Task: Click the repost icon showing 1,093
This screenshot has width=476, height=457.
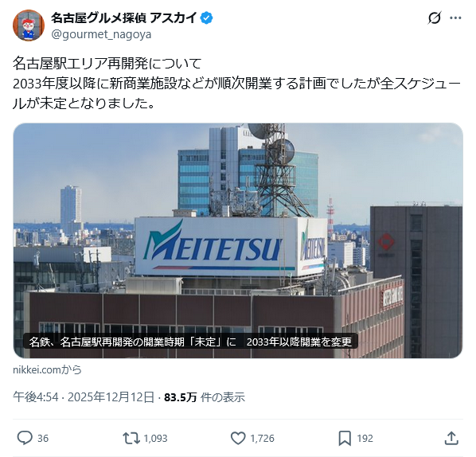Action: click(131, 438)
